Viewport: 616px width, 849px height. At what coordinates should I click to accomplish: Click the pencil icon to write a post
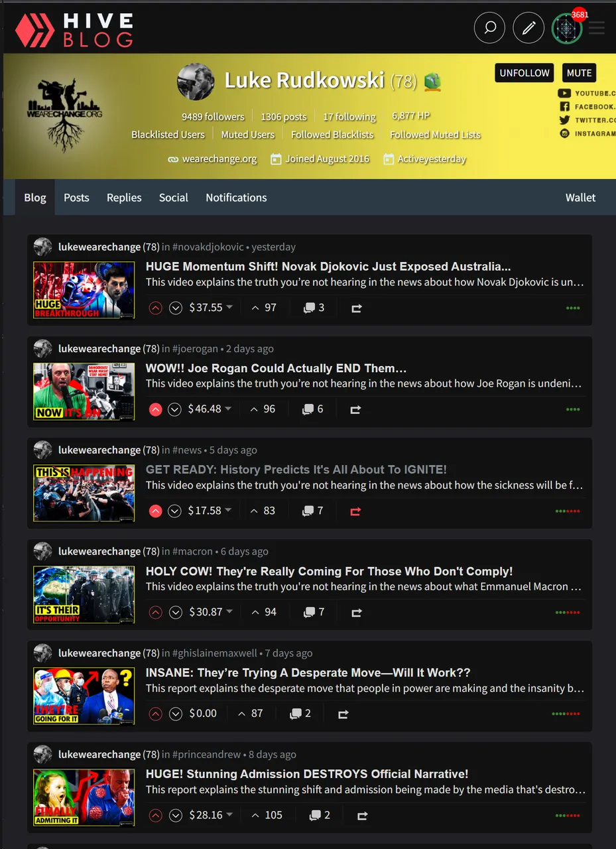pos(528,28)
